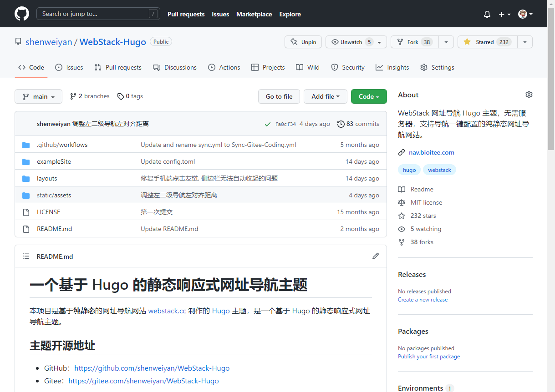The image size is (555, 392).
Task: Open the notifications bell
Action: point(487,14)
